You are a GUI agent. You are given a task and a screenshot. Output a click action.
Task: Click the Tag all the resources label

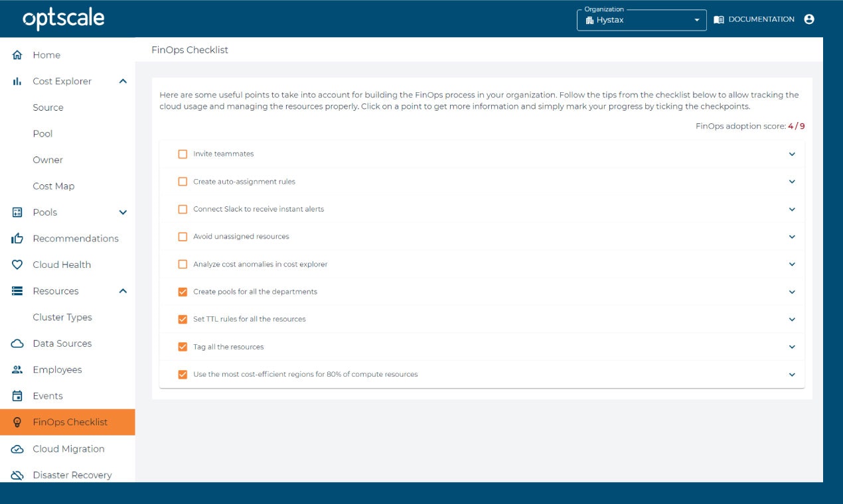[x=228, y=347]
